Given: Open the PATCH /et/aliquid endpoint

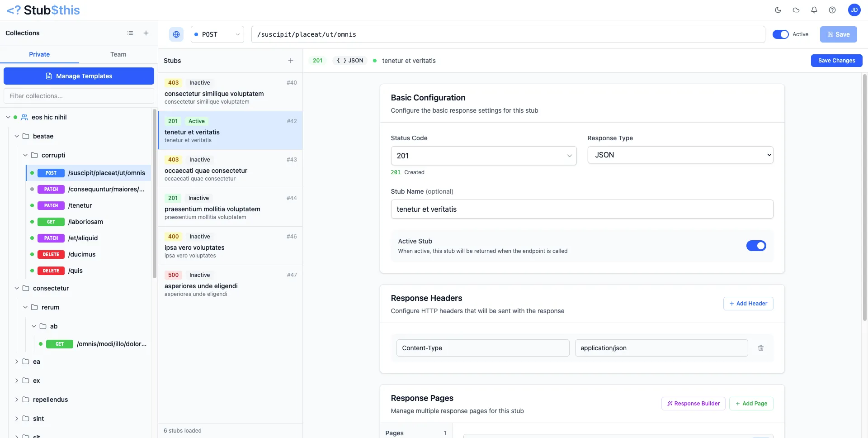Looking at the screenshot, I should coord(89,238).
